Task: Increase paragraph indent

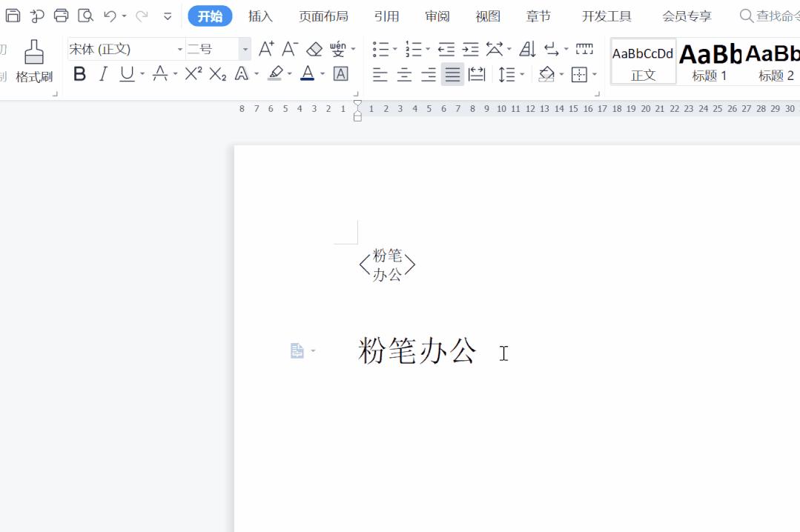Action: (470, 49)
